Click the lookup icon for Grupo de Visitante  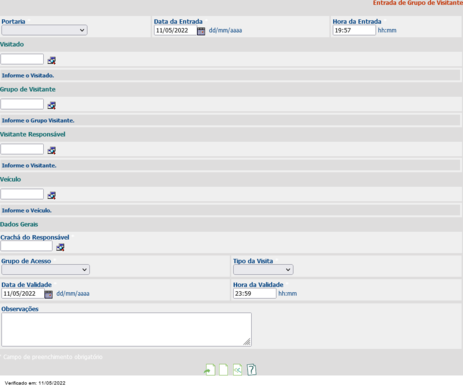pyautogui.click(x=52, y=105)
